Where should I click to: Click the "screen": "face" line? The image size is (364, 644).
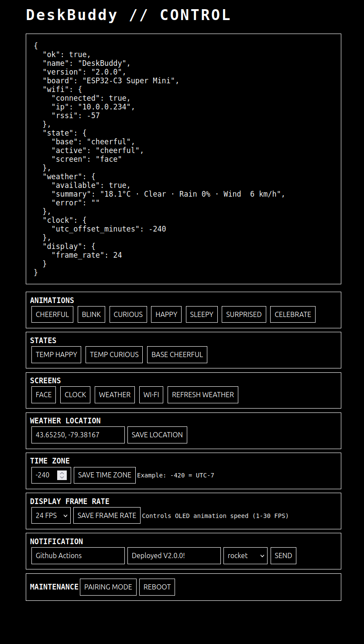[x=87, y=159]
